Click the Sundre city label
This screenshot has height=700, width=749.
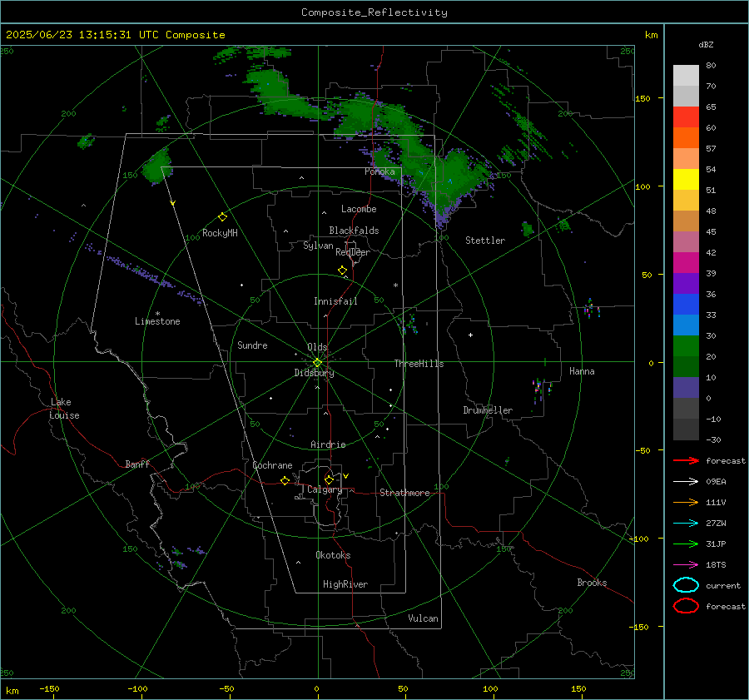point(252,345)
